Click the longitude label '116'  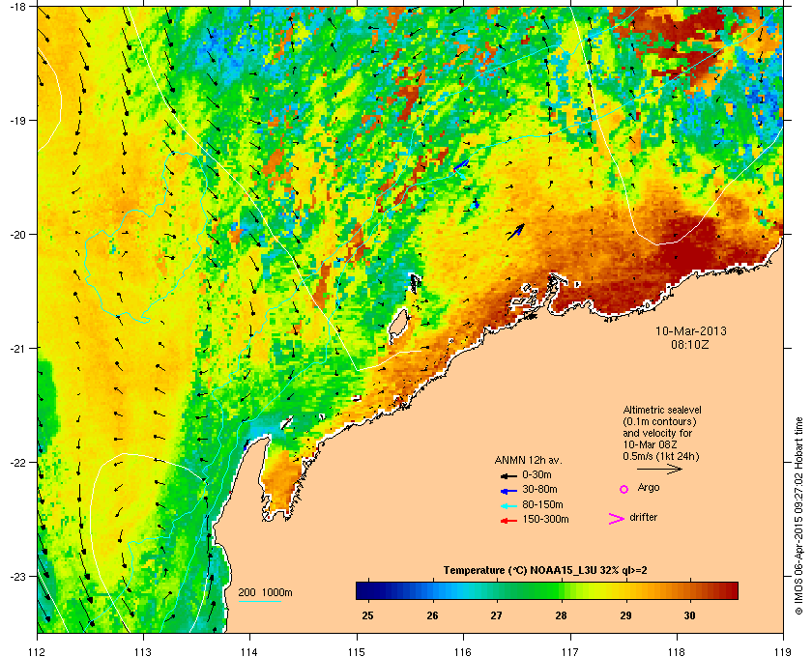(463, 651)
